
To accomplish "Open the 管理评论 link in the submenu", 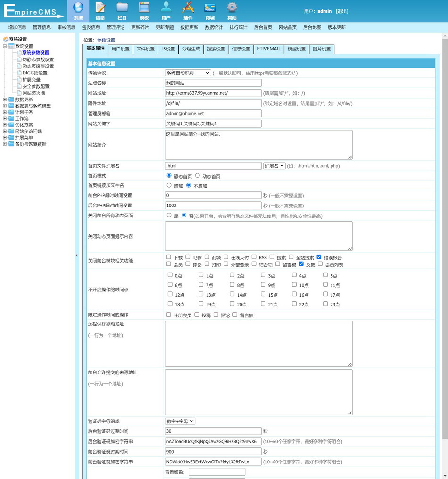I will [x=116, y=27].
